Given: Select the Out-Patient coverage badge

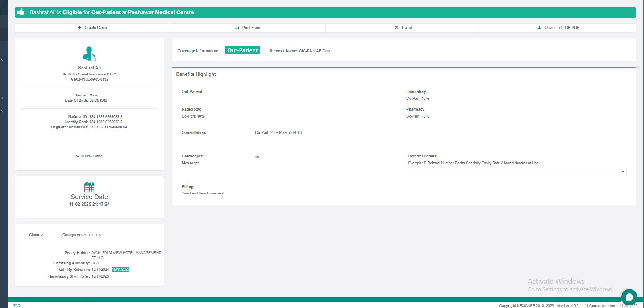Looking at the screenshot, I should [242, 50].
